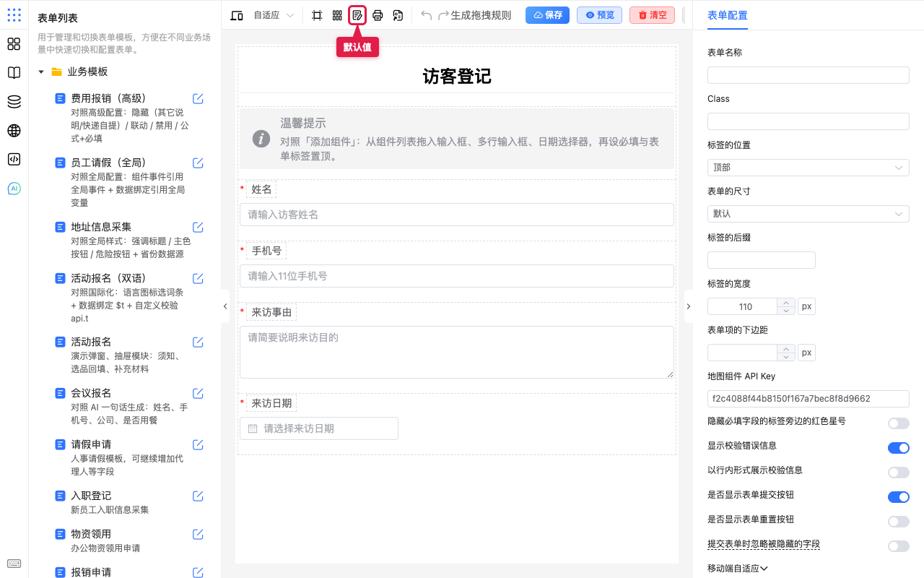Click the 标签的后缀 input field
The image size is (924, 578).
point(762,260)
